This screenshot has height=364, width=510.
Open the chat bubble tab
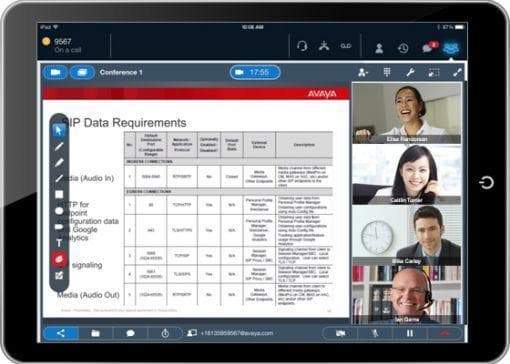130,333
